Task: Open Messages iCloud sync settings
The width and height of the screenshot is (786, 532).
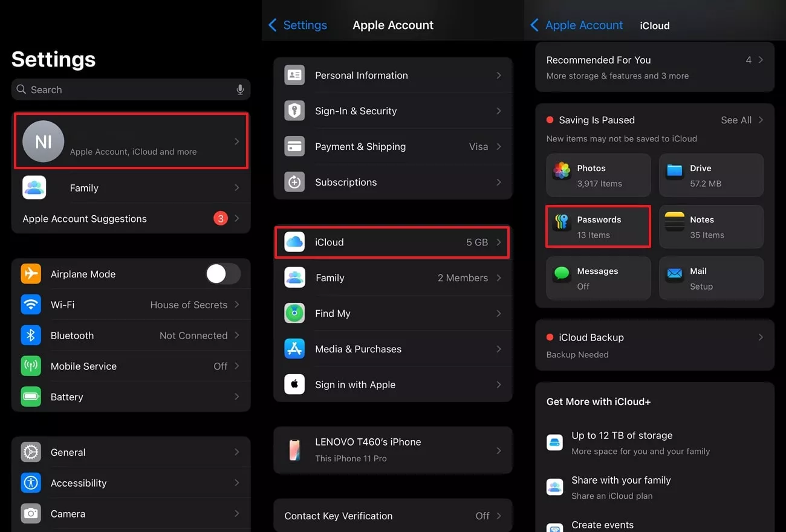Action: click(597, 278)
